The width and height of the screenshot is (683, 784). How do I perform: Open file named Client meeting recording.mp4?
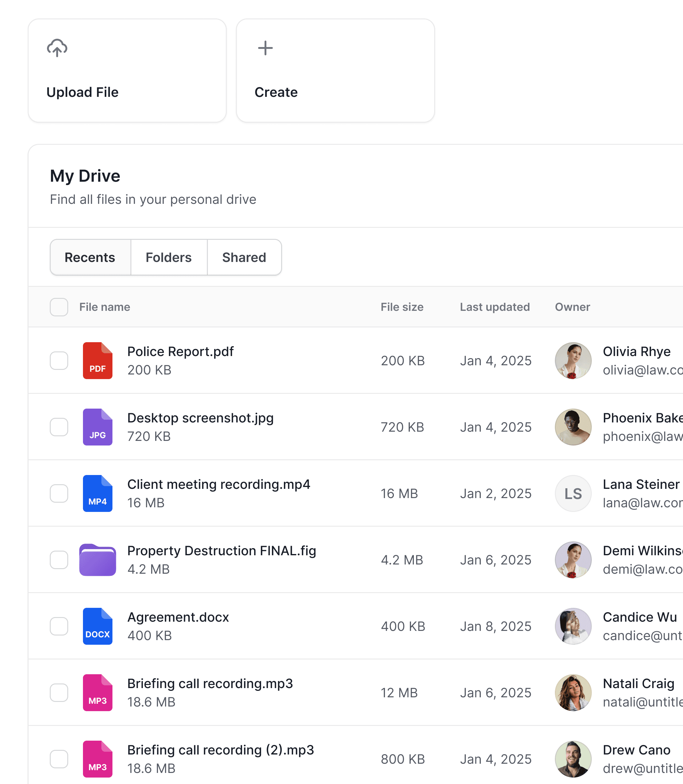point(219,484)
